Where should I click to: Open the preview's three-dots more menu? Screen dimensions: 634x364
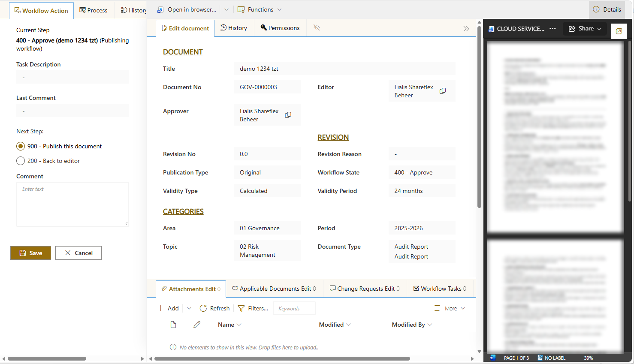pos(552,29)
